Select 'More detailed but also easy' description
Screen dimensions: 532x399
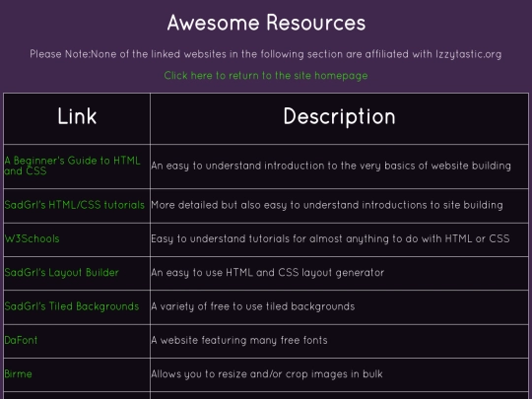(327, 205)
